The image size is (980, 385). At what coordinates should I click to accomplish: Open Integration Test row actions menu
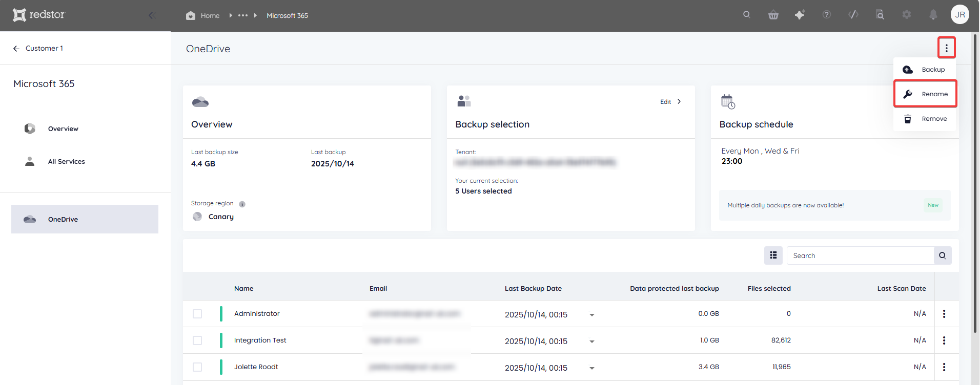coord(944,340)
